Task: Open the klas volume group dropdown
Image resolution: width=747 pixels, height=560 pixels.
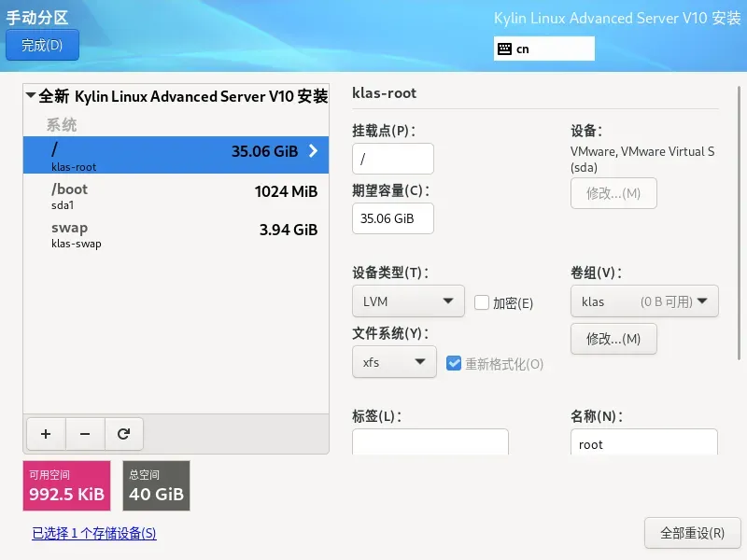Action: pyautogui.click(x=644, y=301)
